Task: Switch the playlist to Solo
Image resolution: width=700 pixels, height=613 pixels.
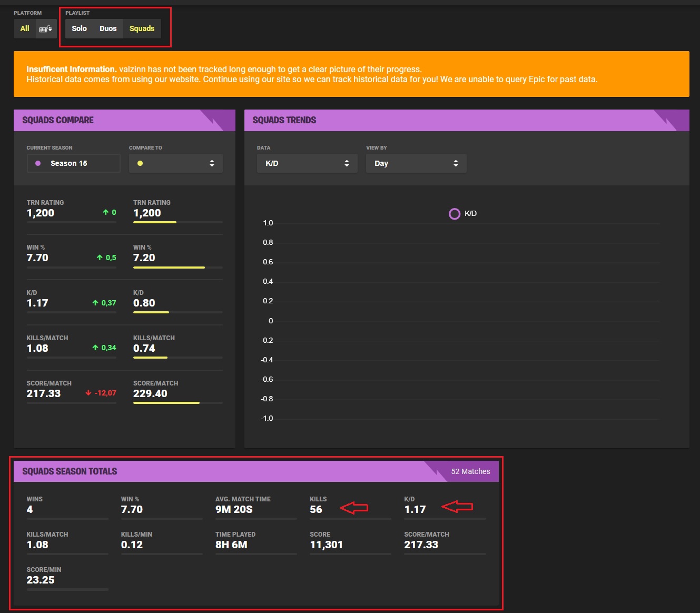Action: click(80, 28)
